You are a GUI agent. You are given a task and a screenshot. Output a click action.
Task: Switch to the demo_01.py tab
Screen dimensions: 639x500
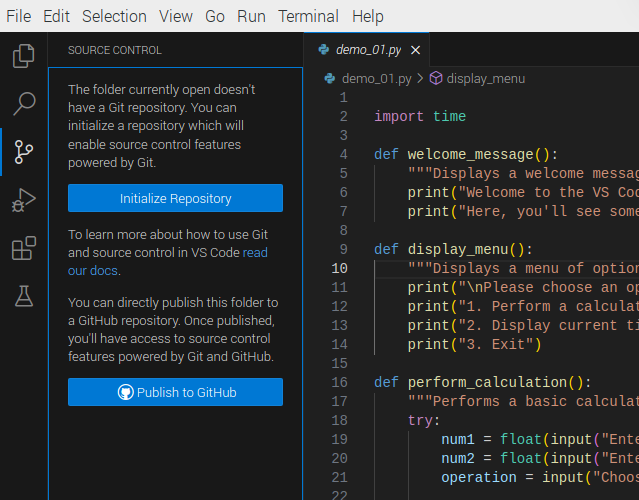tap(368, 50)
